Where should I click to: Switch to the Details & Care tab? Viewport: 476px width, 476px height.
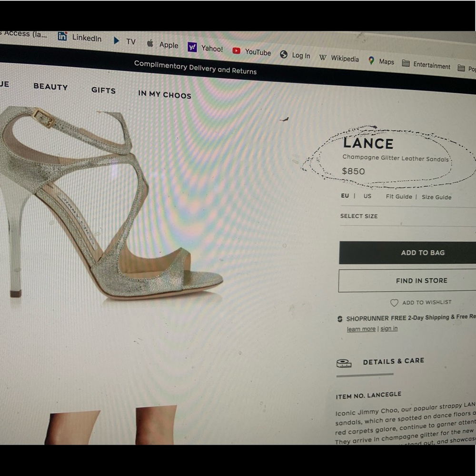click(394, 361)
